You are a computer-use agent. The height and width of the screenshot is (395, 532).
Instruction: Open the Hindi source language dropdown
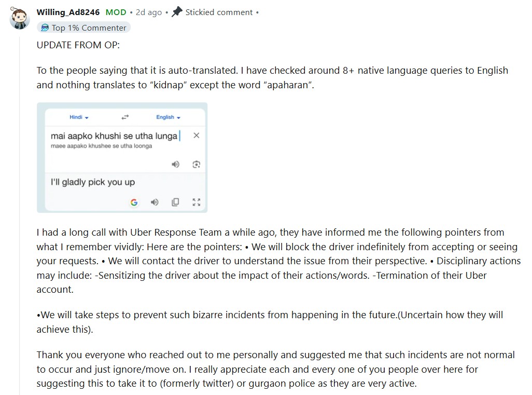pyautogui.click(x=79, y=117)
